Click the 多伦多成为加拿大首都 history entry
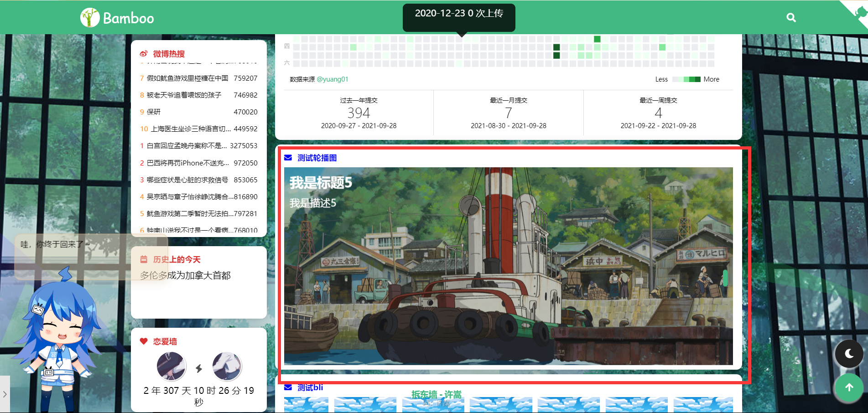Screen dimensions: 868x413 tap(185, 275)
